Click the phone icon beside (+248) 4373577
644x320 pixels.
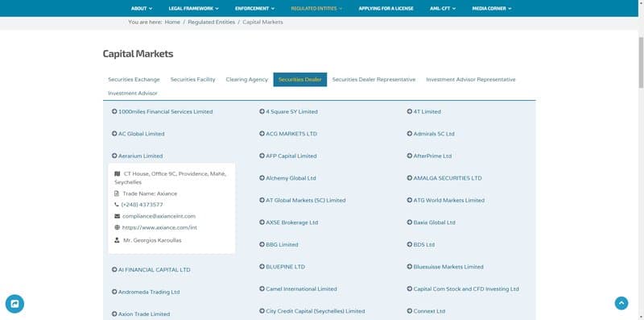(117, 205)
